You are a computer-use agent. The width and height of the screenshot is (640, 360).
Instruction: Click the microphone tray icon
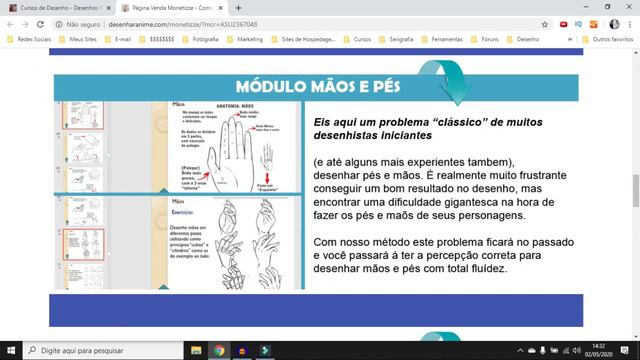(x=542, y=351)
